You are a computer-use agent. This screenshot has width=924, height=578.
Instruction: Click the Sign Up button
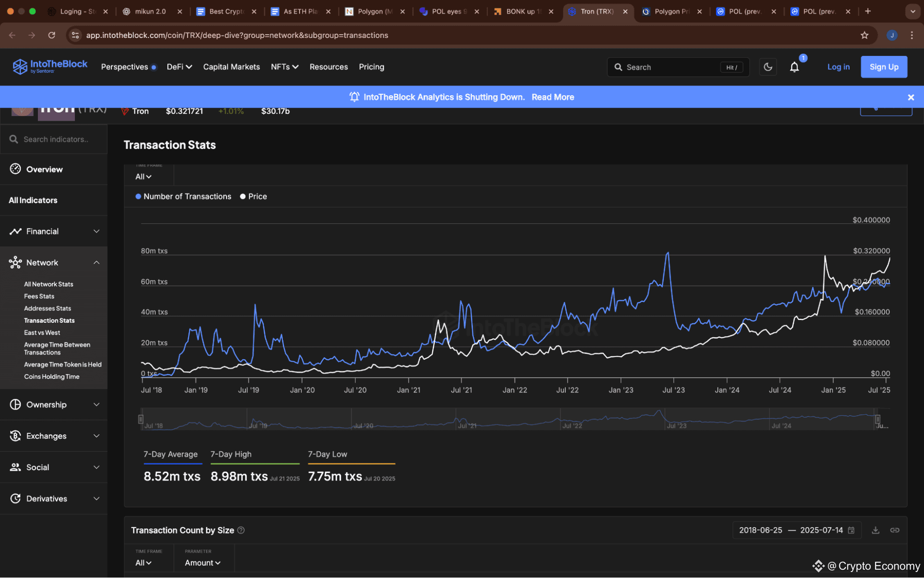click(x=883, y=67)
